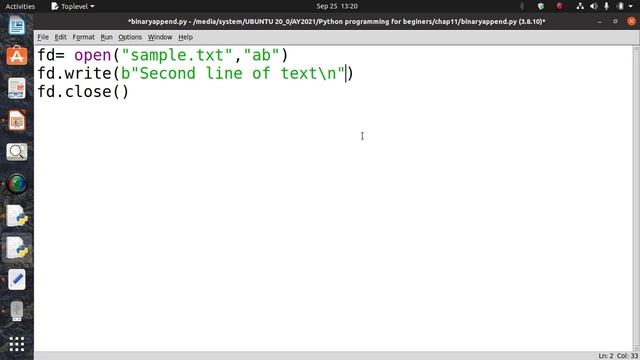Click the volume speaker tray icon
640x360 pixels.
point(593,6)
